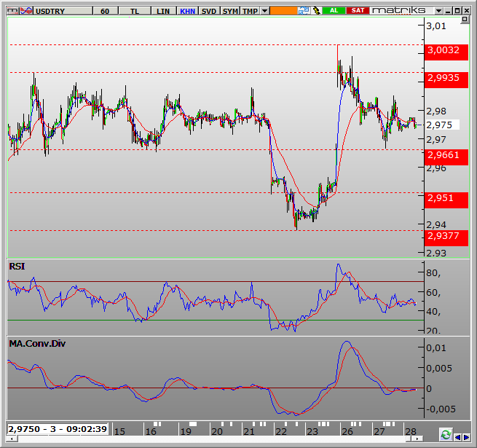
Task: Click the 2,951 red price level label
Action: 446,200
